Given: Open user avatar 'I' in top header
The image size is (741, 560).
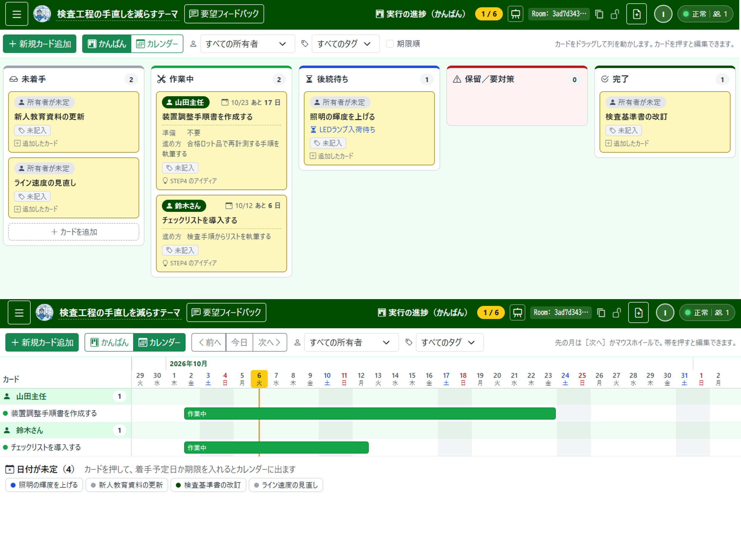Looking at the screenshot, I should coord(663,14).
